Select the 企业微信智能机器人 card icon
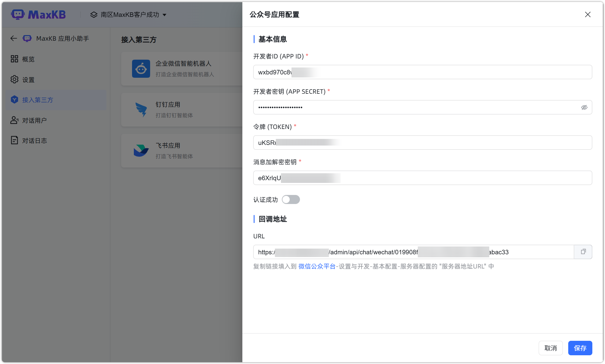Viewport: 605px width, 364px height. click(141, 68)
